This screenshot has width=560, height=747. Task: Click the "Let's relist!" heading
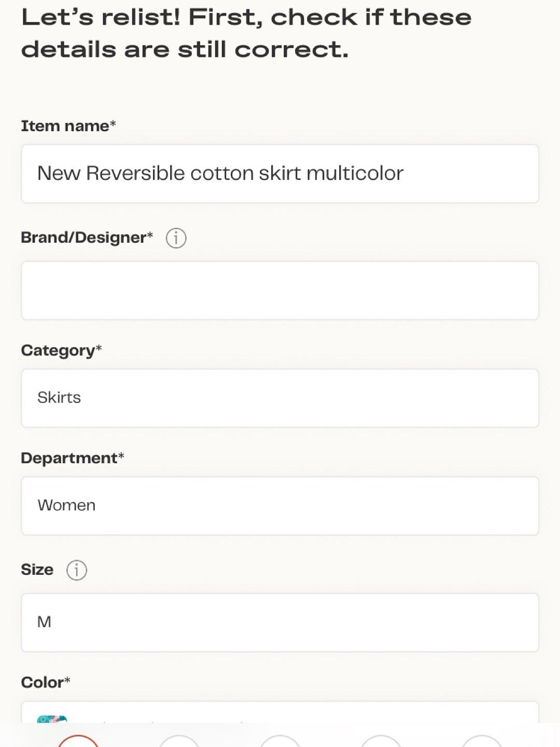tap(246, 34)
